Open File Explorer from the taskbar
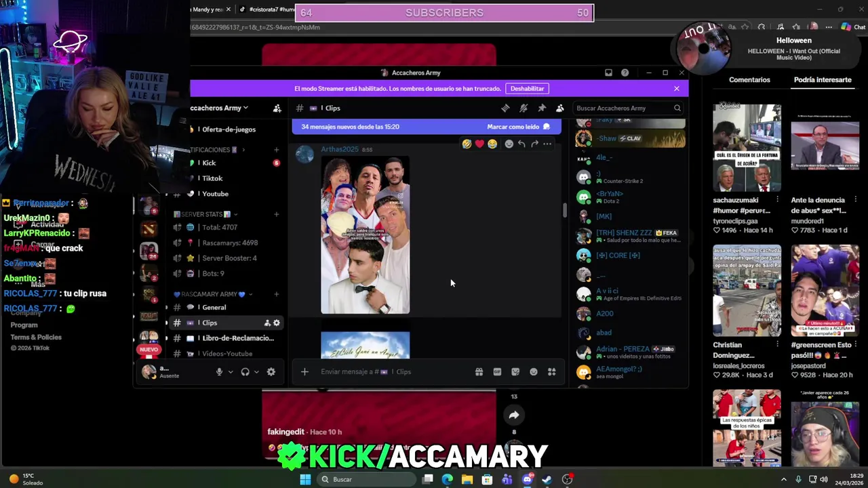This screenshot has height=488, width=868. coord(467,479)
